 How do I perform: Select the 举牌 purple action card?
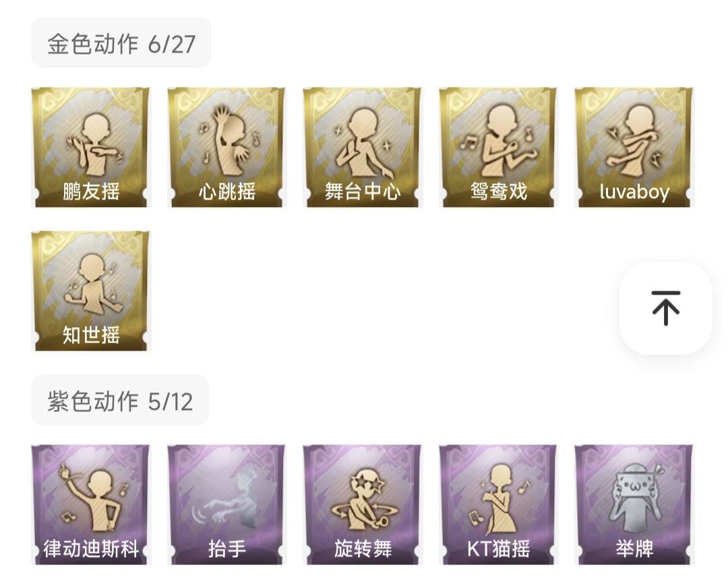(634, 504)
